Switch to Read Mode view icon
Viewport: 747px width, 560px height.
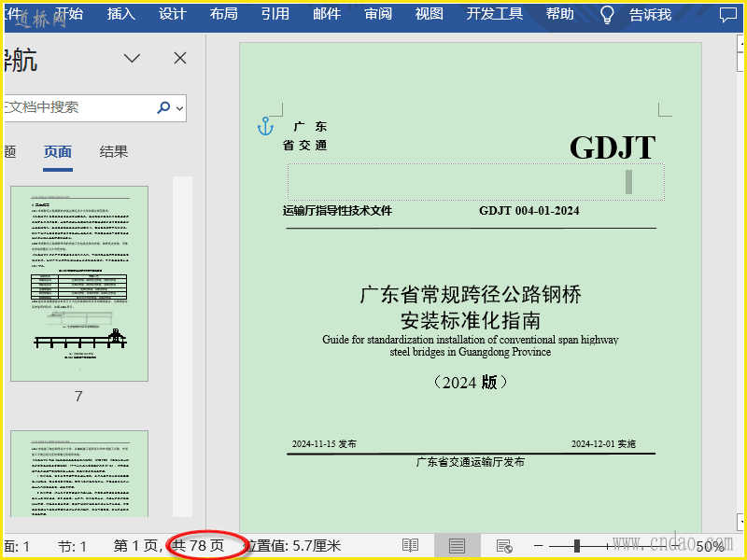point(410,546)
